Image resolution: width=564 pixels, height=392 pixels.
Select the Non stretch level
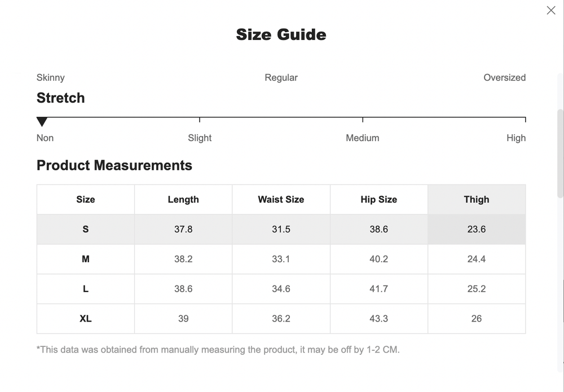[x=45, y=138]
